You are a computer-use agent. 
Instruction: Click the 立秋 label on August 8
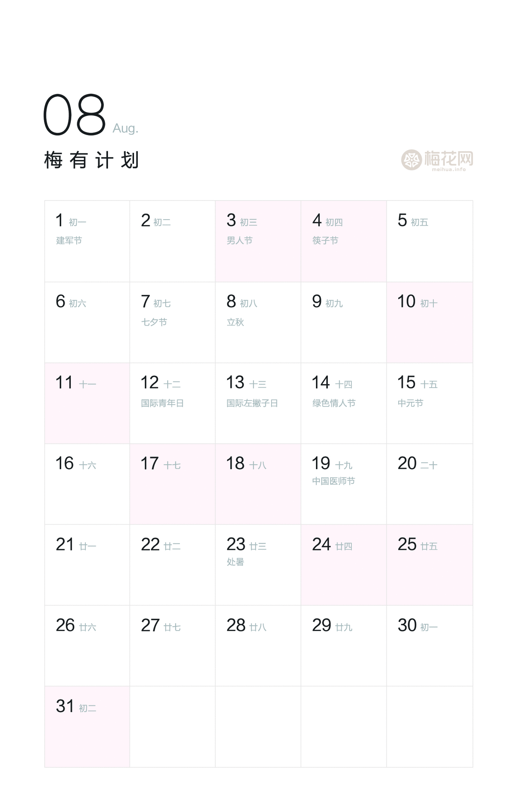pos(235,322)
